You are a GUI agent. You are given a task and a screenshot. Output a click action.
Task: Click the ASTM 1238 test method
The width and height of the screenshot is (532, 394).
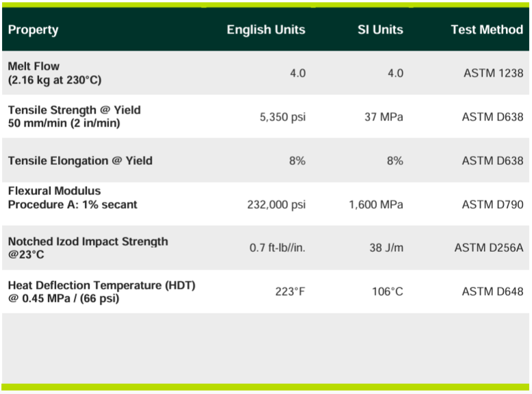click(x=492, y=73)
